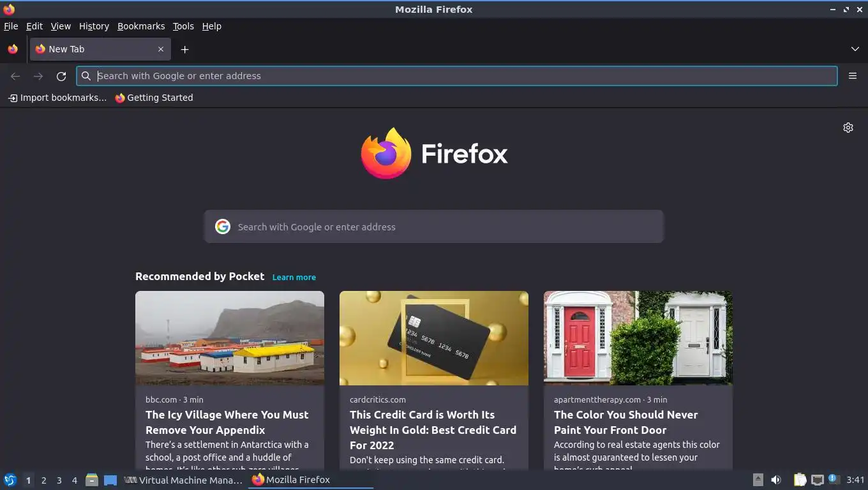Expand the list all tabs chevron

pyautogui.click(x=855, y=49)
